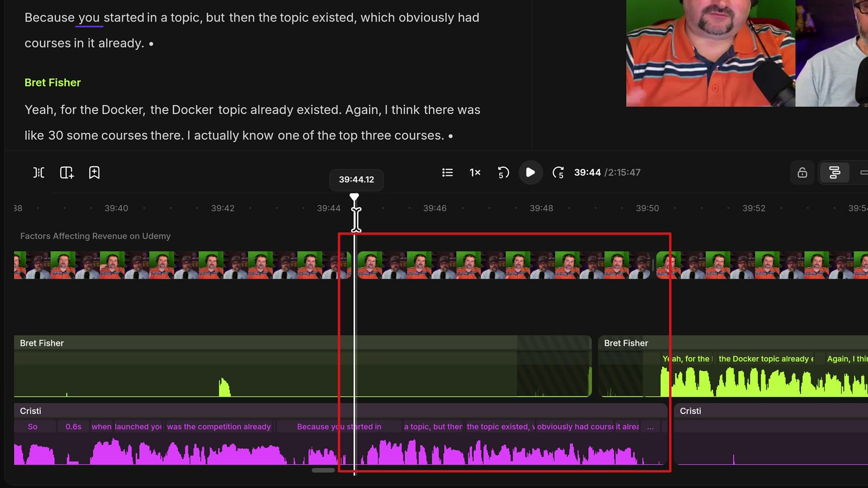The height and width of the screenshot is (488, 868).
Task: Open the 1× playback speed menu
Action: tap(475, 173)
